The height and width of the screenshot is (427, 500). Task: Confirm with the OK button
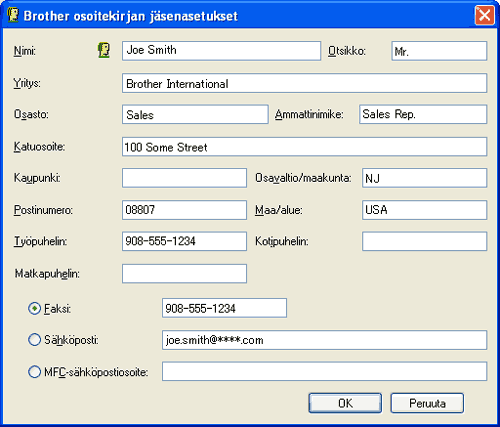(x=345, y=403)
